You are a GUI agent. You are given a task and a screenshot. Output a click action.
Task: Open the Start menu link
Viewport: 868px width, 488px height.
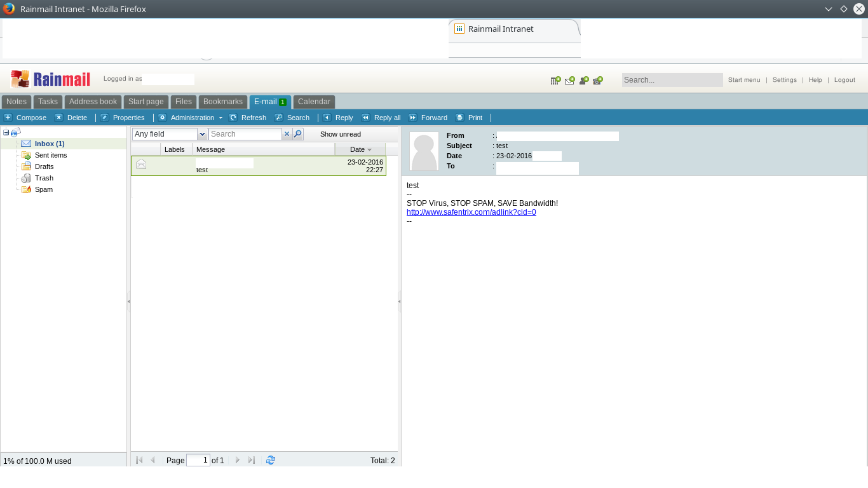coord(744,80)
